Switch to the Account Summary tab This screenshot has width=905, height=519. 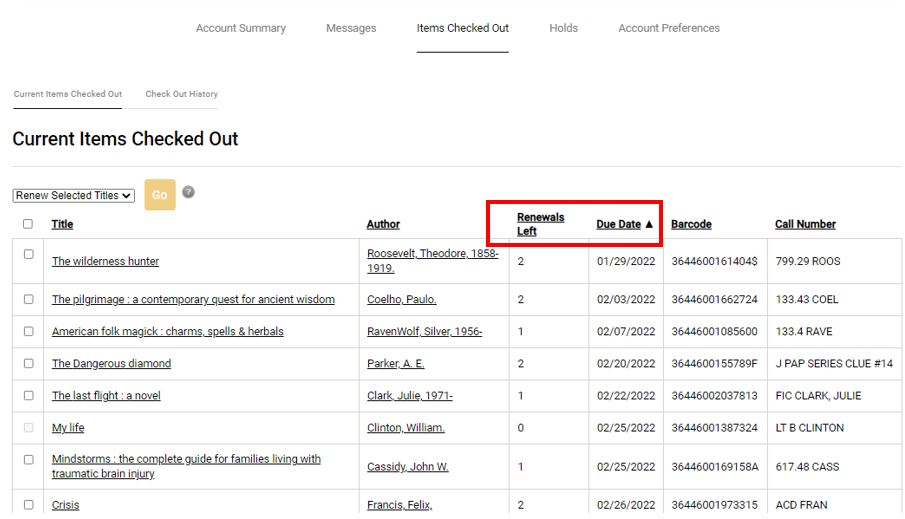[x=240, y=28]
